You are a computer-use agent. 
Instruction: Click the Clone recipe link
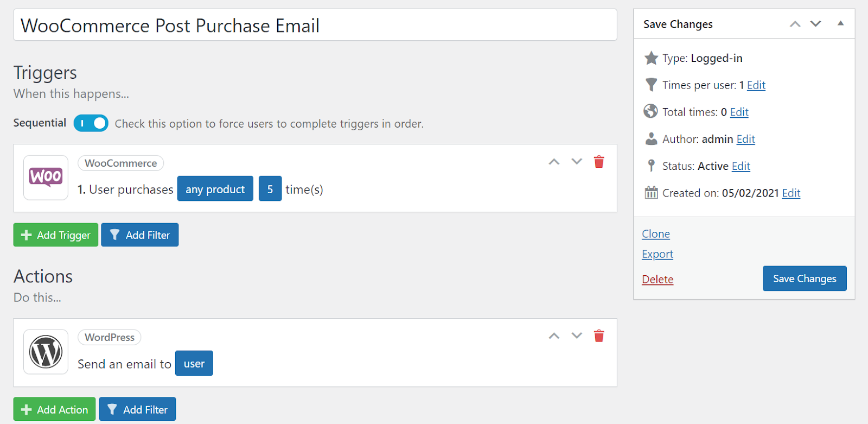[656, 234]
